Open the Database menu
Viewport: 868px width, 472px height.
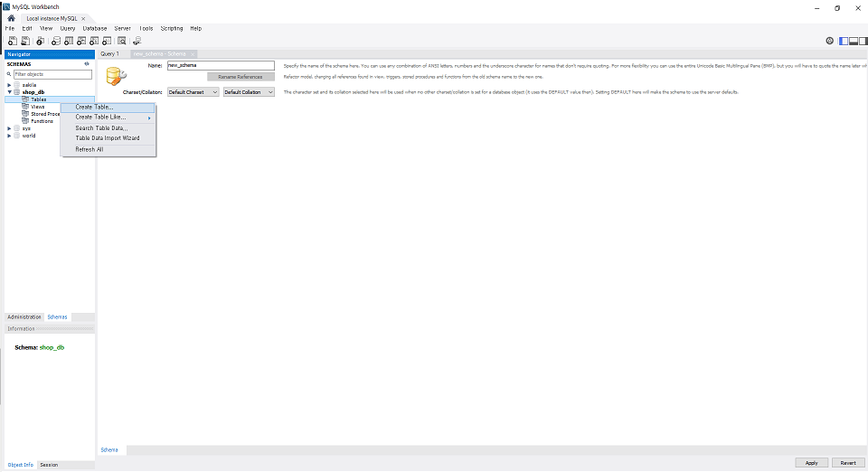click(x=95, y=28)
